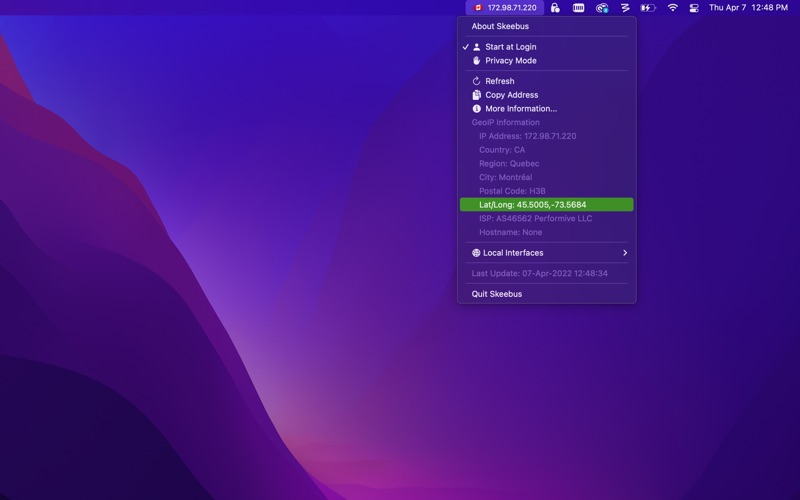Click the zigzag menu bar icon

pos(625,8)
